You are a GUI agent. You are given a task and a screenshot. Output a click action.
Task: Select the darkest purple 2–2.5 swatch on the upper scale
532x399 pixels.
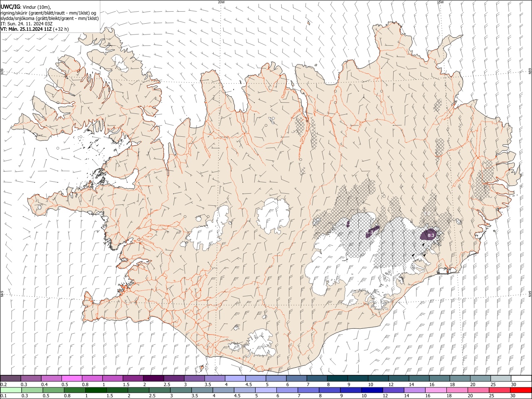154,378
